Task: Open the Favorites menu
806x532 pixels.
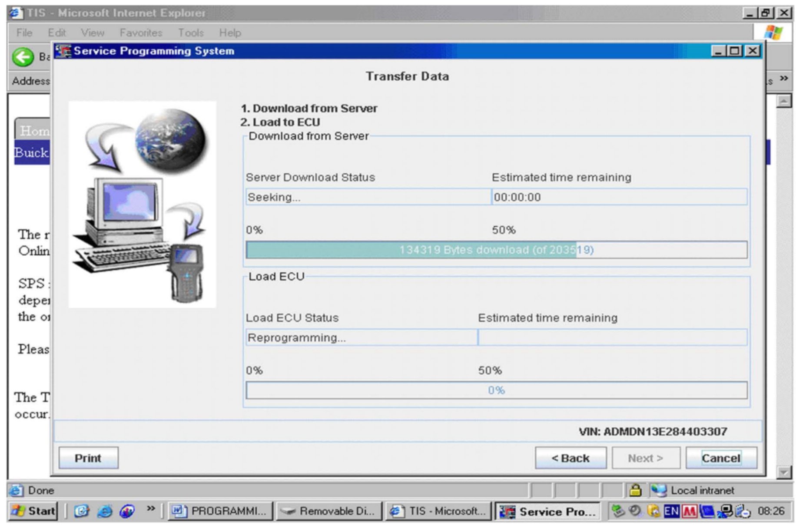Action: pyautogui.click(x=140, y=33)
